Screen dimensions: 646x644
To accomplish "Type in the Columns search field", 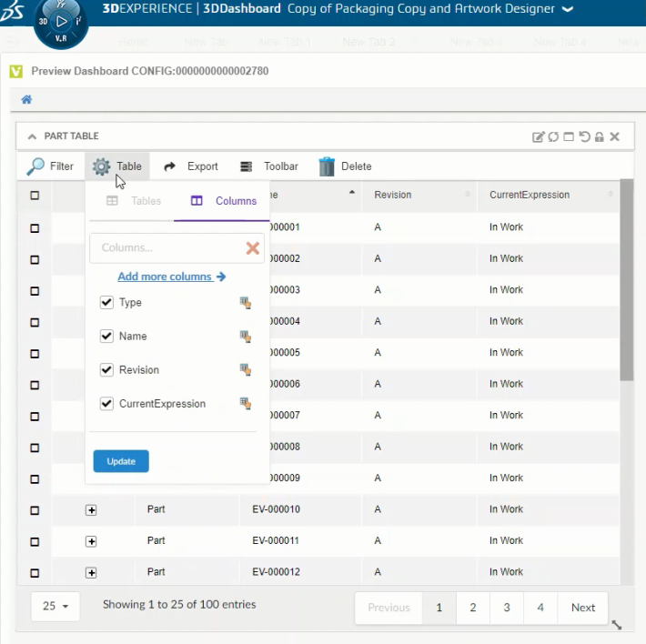I will point(164,248).
